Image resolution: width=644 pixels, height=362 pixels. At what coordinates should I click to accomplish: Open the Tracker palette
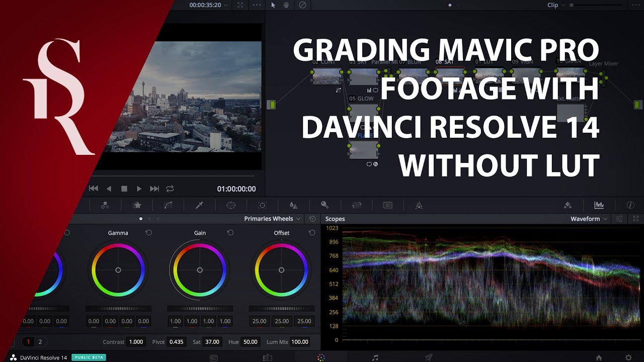pyautogui.click(x=262, y=205)
